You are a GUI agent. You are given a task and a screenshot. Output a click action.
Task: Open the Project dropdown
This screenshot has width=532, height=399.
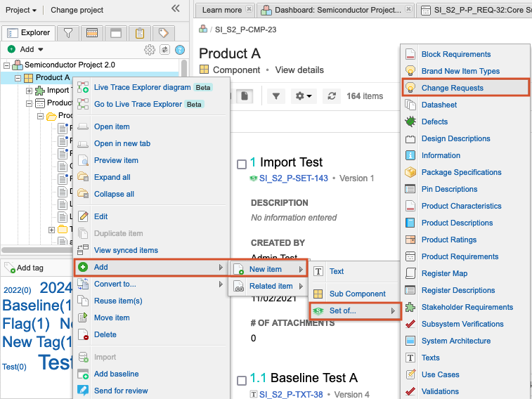tap(20, 10)
